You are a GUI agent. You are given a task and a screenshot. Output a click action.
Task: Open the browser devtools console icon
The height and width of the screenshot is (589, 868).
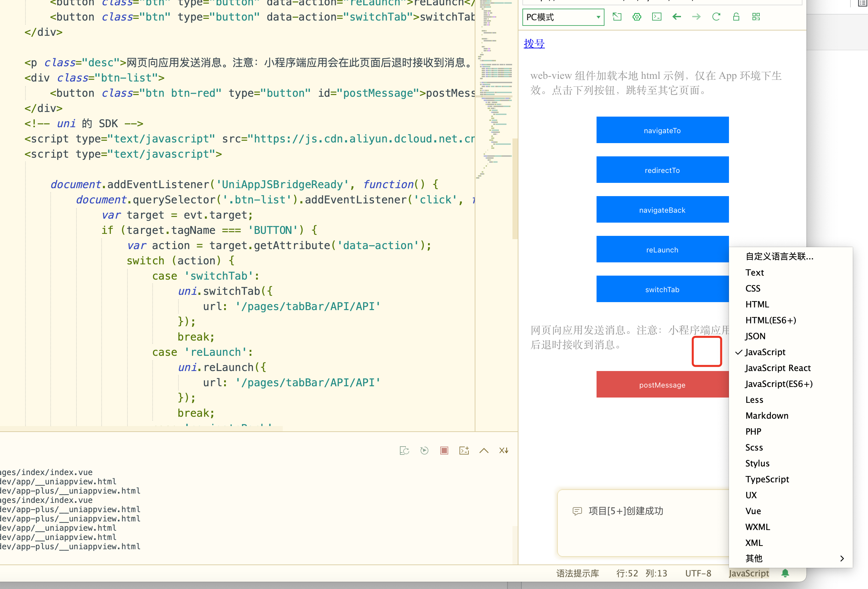pos(656,17)
